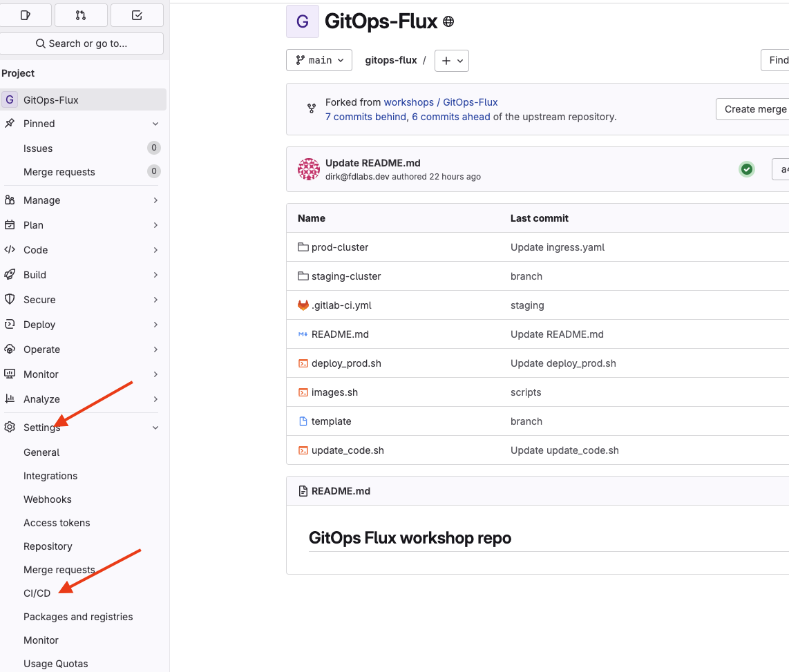Screen dimensions: 789x672
Task: Expand the Deploy menu chevron
Action: click(155, 325)
